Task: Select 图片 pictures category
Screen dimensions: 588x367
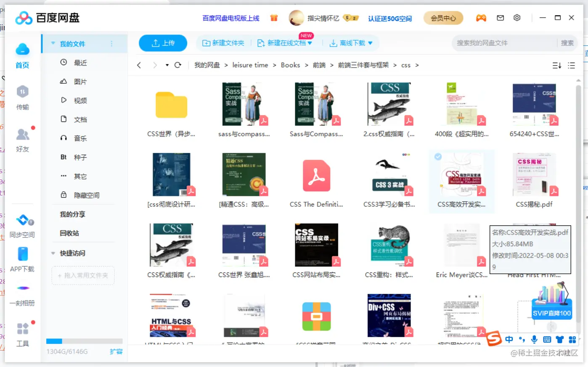Action: (80, 82)
